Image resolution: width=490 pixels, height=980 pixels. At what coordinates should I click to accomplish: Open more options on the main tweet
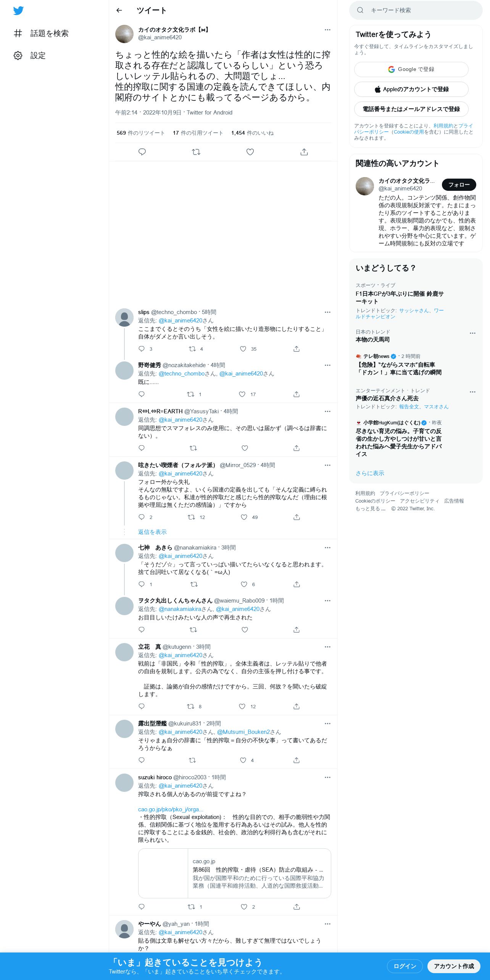click(x=327, y=30)
